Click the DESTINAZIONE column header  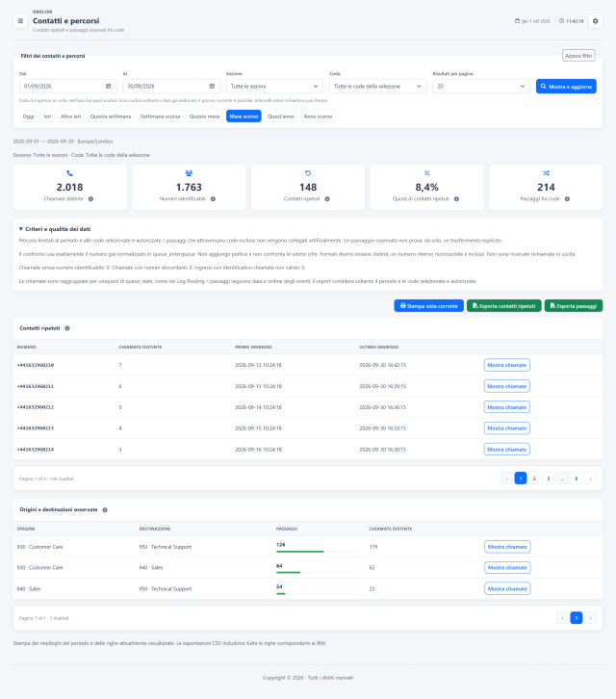155,529
